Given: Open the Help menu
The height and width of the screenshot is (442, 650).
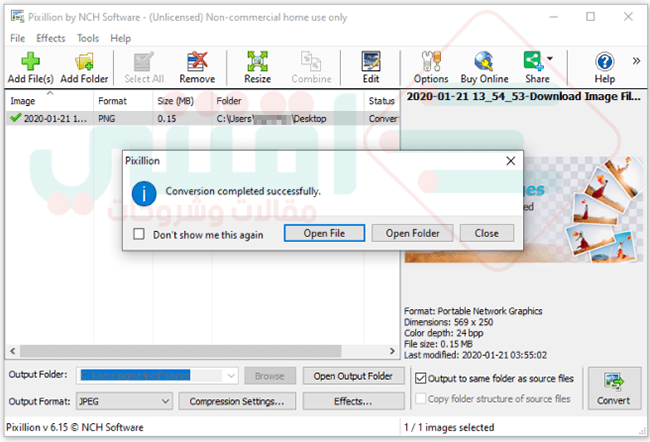Looking at the screenshot, I should 120,38.
